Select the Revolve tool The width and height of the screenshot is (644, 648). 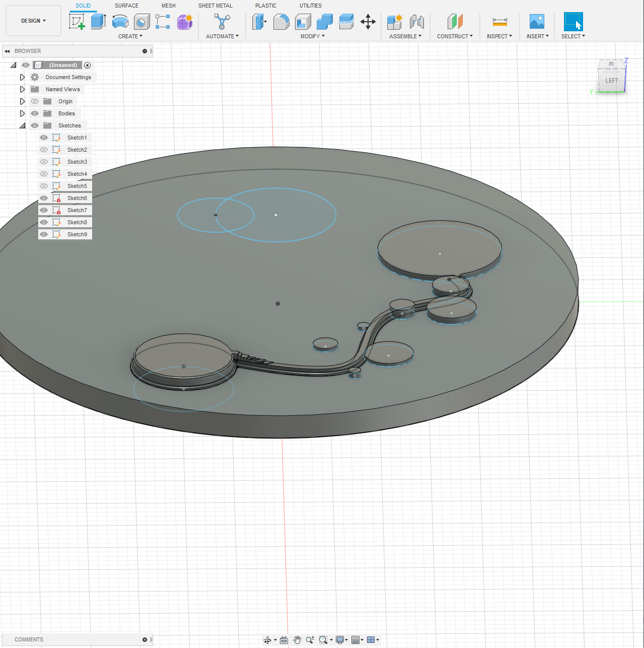coord(120,22)
